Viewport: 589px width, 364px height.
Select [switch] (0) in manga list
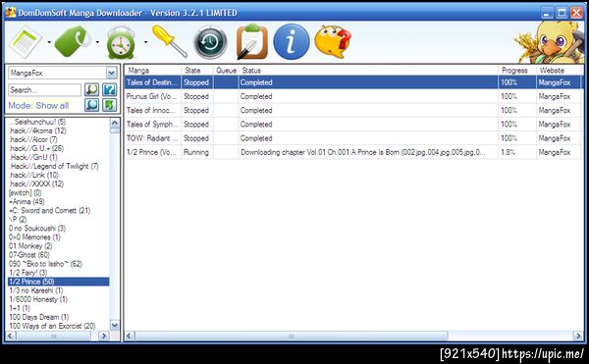click(x=26, y=193)
